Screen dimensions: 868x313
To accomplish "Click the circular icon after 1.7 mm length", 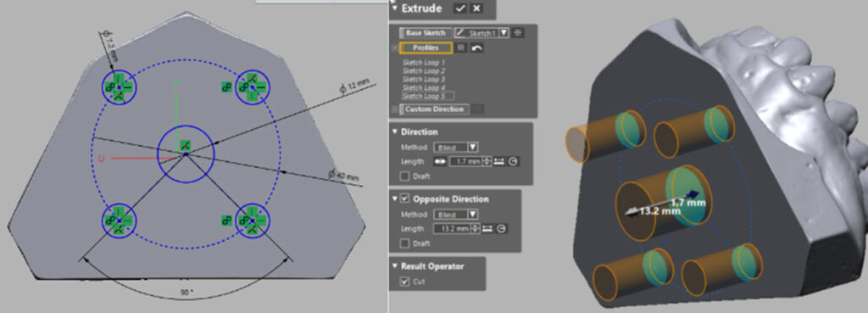I will [513, 162].
